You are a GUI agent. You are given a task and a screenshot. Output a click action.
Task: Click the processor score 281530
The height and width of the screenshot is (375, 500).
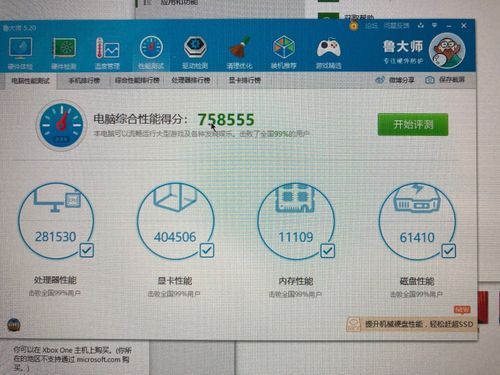click(x=56, y=237)
